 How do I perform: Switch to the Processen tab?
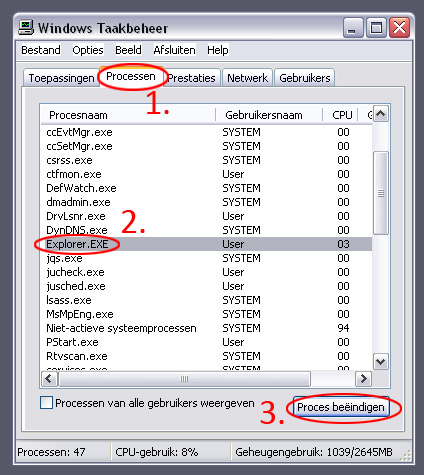[131, 76]
